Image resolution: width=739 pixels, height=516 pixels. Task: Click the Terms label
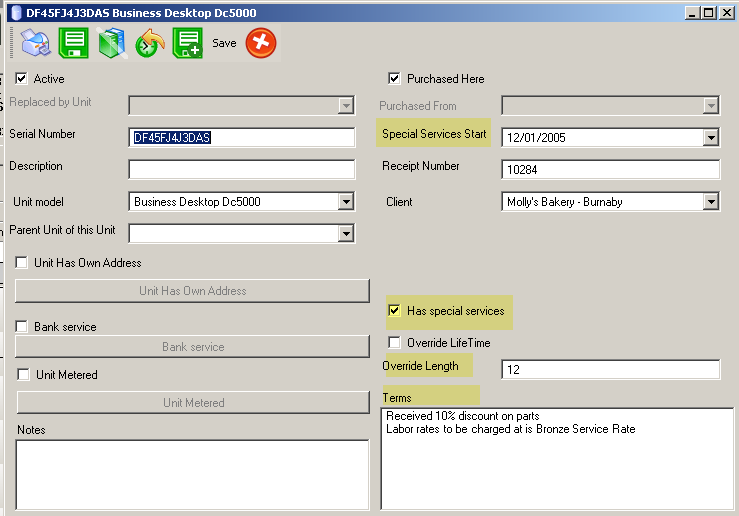[x=397, y=398]
